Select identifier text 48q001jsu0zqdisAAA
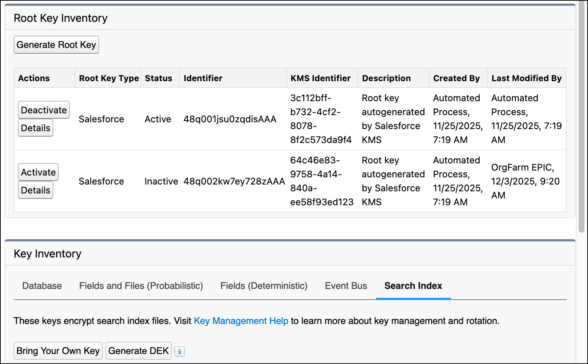The width and height of the screenshot is (588, 364). point(230,119)
